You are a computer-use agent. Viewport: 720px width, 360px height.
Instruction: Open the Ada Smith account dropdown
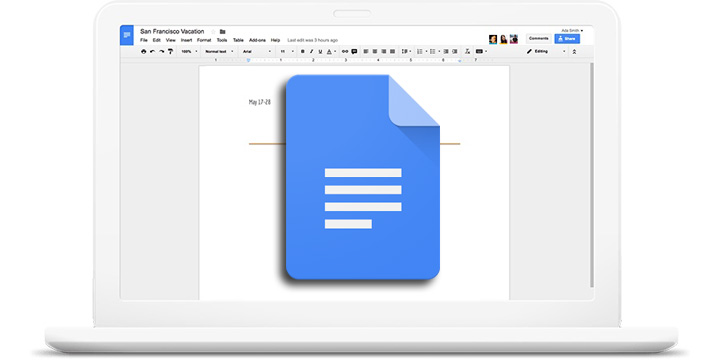coord(572,30)
